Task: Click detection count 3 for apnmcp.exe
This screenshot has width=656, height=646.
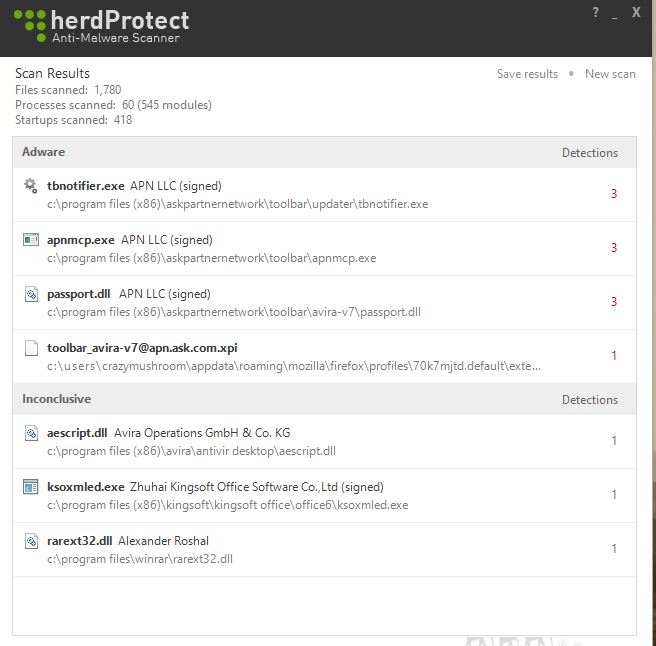Action: coord(614,248)
